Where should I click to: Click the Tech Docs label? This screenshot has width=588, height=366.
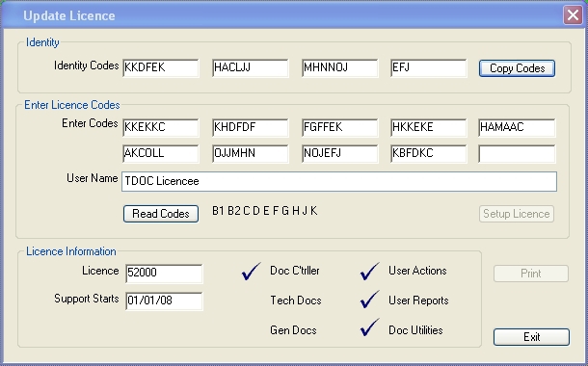coord(296,301)
